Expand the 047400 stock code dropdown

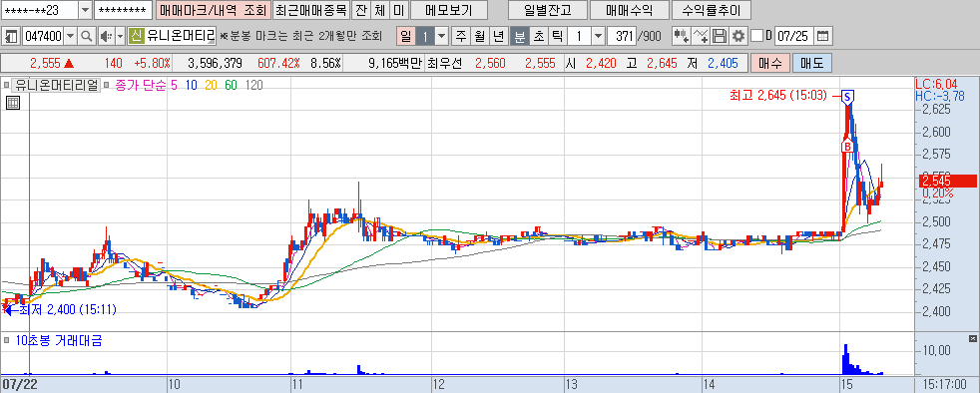(x=70, y=36)
